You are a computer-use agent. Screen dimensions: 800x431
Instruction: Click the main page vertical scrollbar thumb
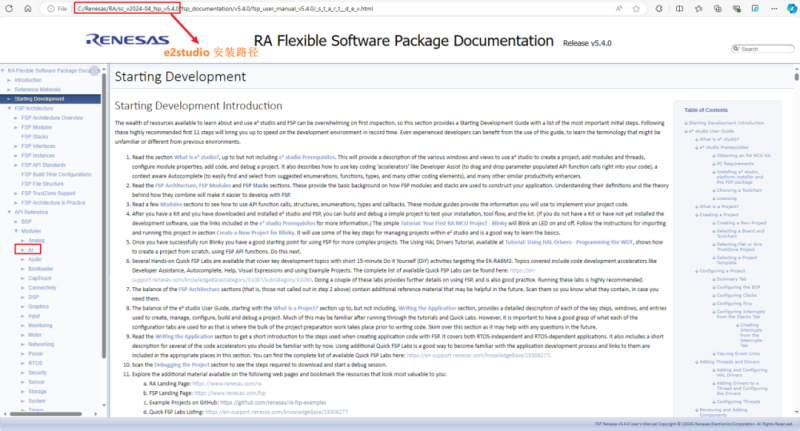point(796,77)
